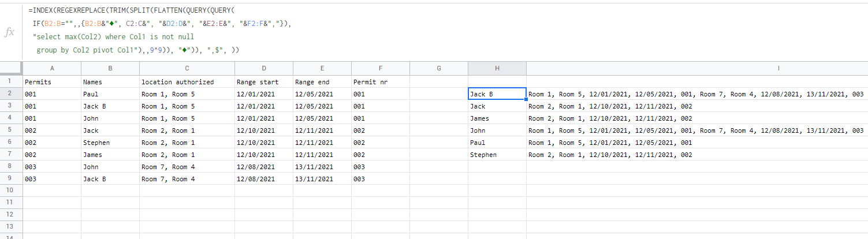Image resolution: width=868 pixels, height=239 pixels.
Task: Click the 'Names' header cell
Action: pos(110,82)
